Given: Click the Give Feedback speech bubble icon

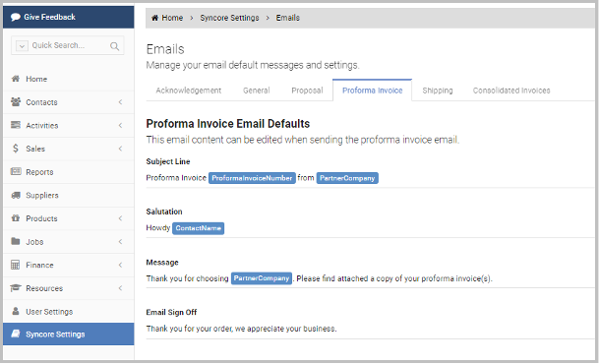Looking at the screenshot, I should [x=16, y=17].
